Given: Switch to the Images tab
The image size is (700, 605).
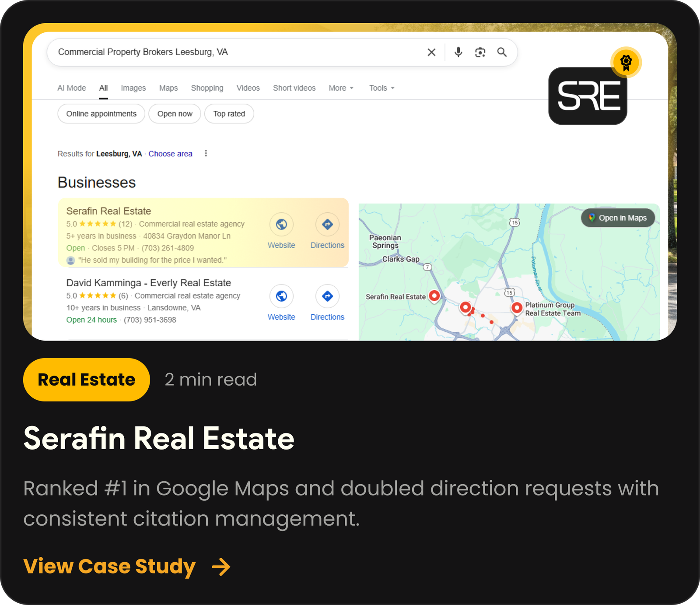Looking at the screenshot, I should 133,88.
